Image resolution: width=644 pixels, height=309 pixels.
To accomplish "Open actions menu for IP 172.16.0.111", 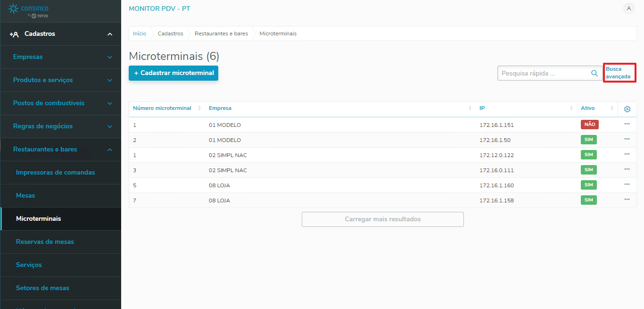I will click(627, 169).
